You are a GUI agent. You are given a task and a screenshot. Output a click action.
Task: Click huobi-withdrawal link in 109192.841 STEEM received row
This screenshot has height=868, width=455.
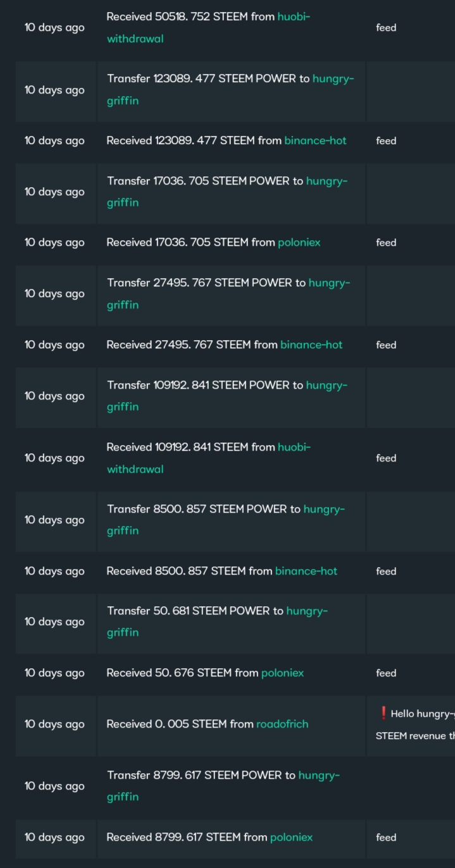tap(209, 458)
